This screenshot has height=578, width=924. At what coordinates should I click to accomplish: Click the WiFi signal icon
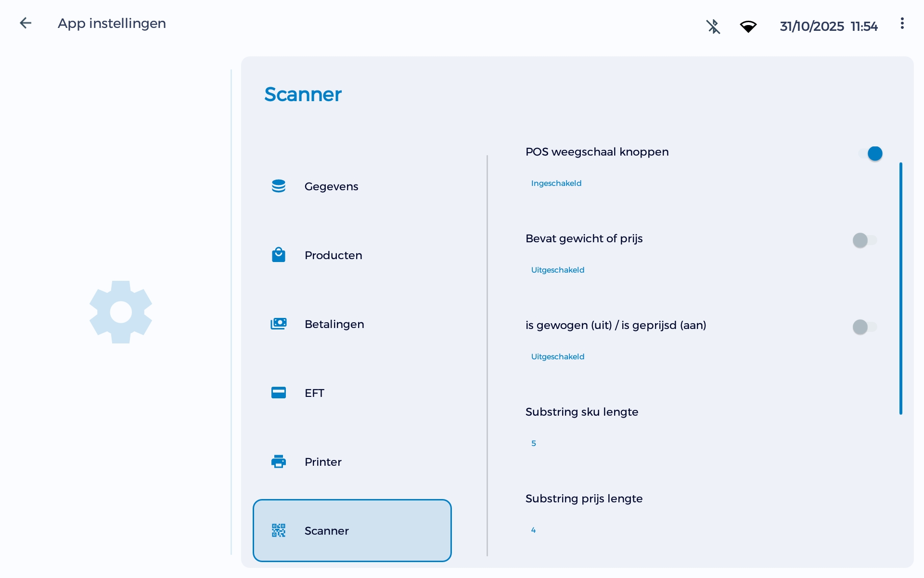click(749, 26)
